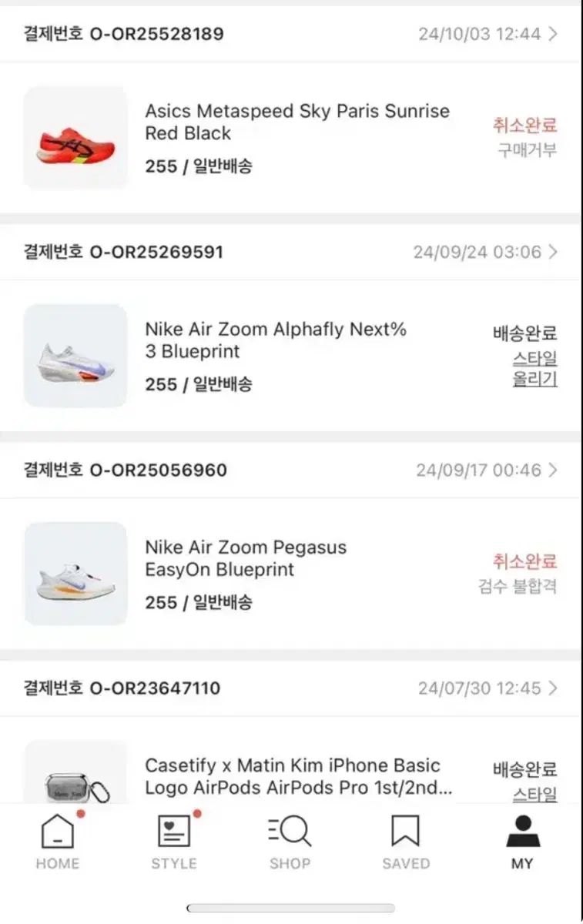This screenshot has height=924, width=583.
Task: Open Nike Air Zoom Pegasus EasyOn title
Action: coord(246,558)
